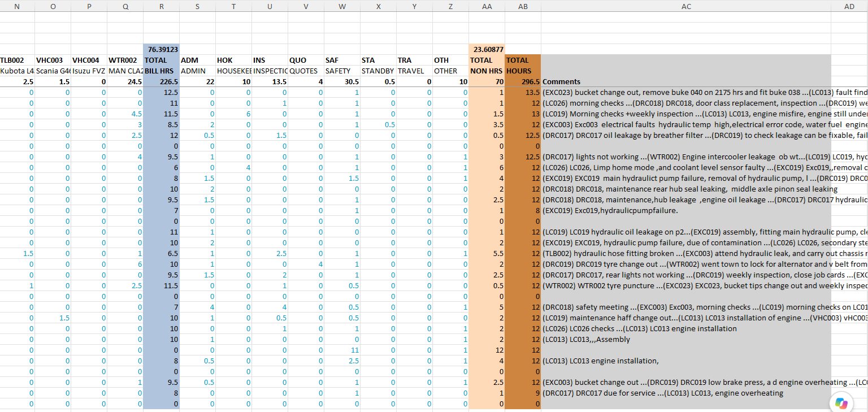The image size is (868, 412).
Task: Select the WTR002 header cell
Action: [125, 60]
